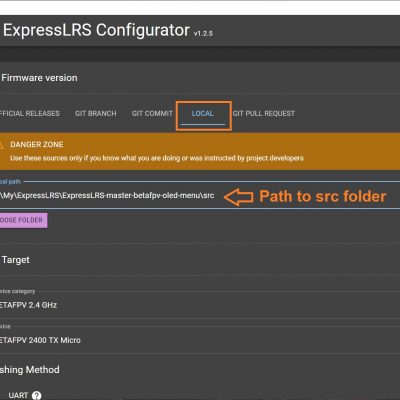Open the Device BETAFPV 2400 TX Micro dropdown
Screen dimensions: 400x400
pyautogui.click(x=200, y=340)
